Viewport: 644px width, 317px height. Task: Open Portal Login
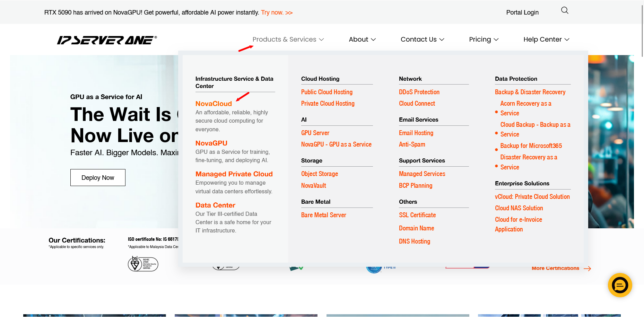point(522,12)
